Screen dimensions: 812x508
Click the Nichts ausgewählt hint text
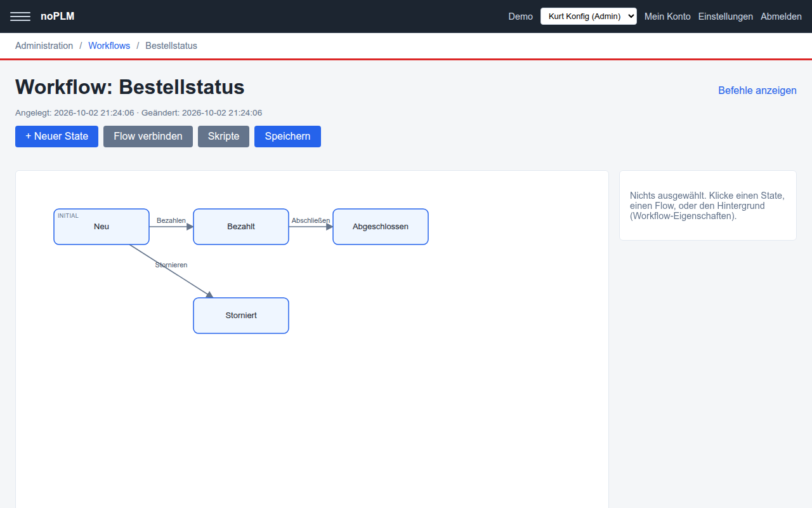click(x=707, y=206)
